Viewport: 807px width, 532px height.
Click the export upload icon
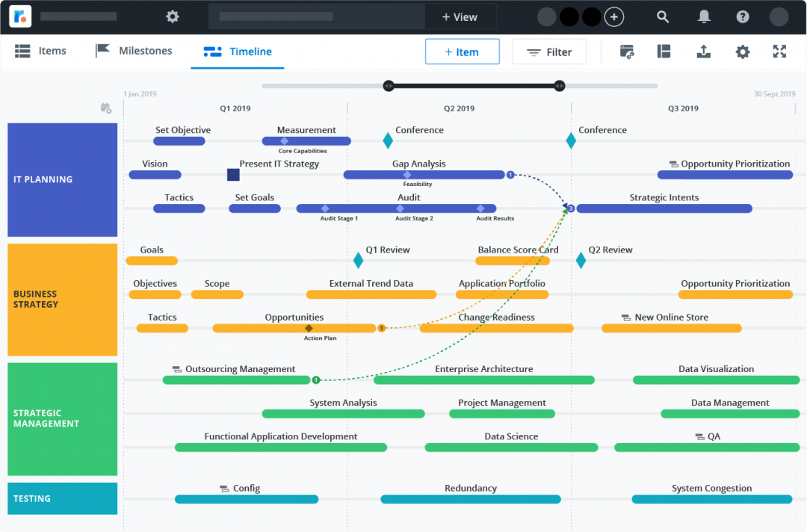703,52
